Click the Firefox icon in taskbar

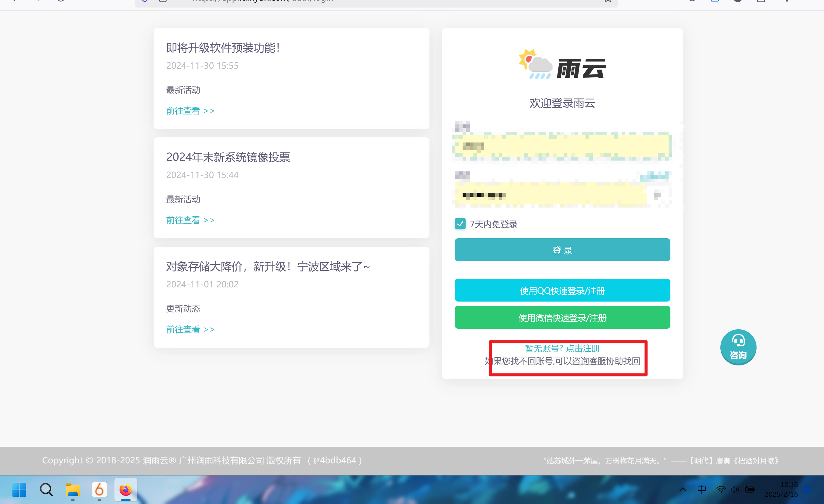pos(126,490)
